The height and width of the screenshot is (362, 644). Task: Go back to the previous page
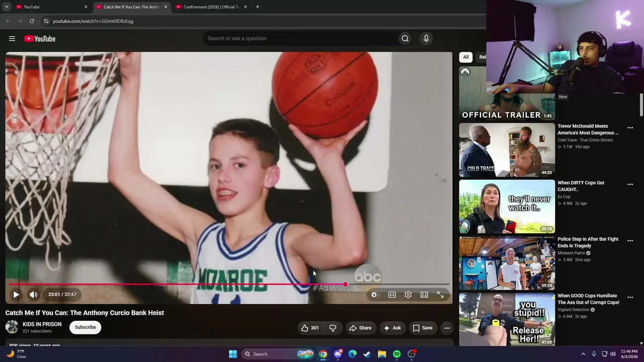point(8,21)
